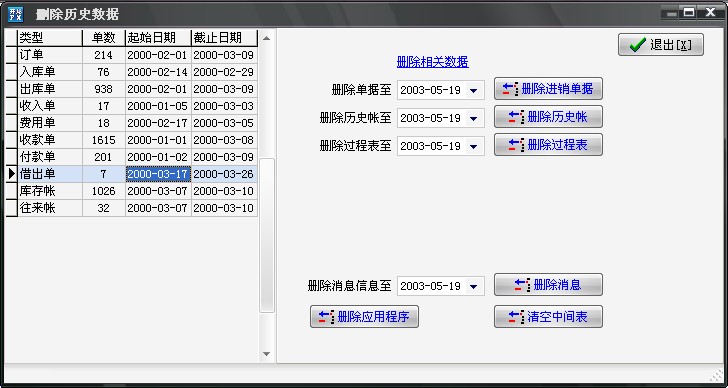Click the 删除应用程序 button
Viewport: 728px width, 388px height.
(x=364, y=317)
